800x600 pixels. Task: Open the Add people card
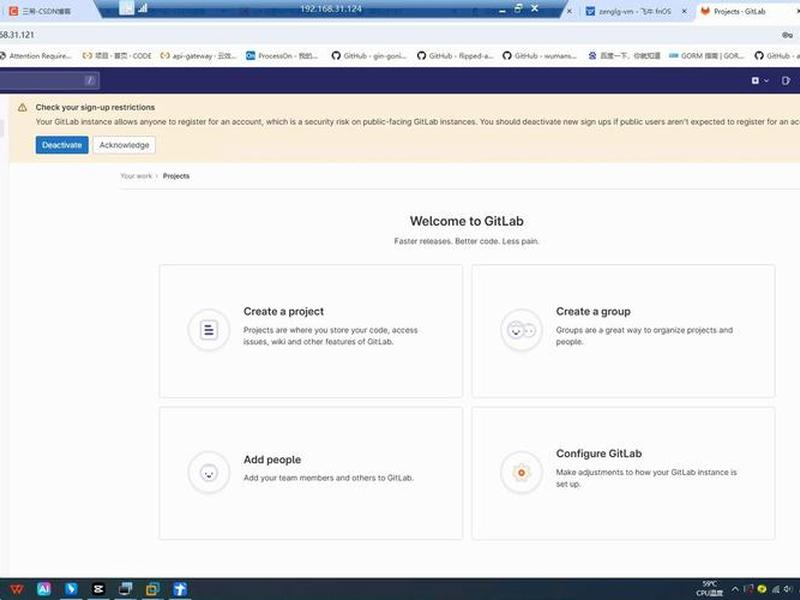point(311,473)
